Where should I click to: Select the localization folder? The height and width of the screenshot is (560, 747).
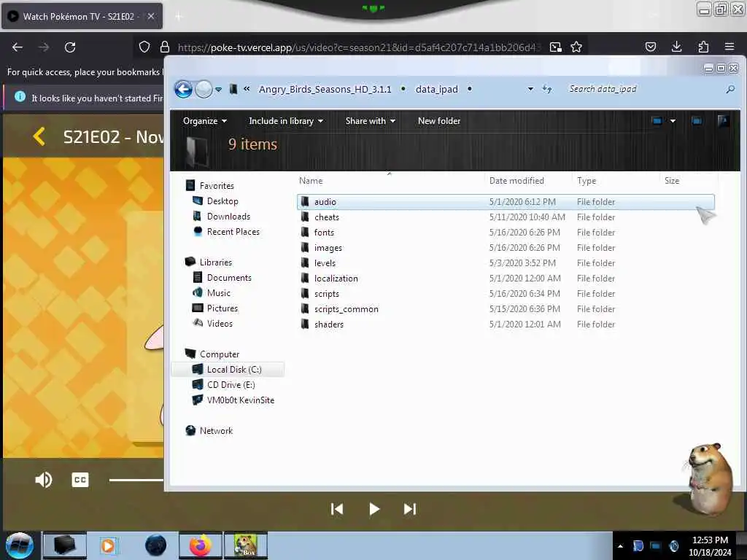point(506,278)
